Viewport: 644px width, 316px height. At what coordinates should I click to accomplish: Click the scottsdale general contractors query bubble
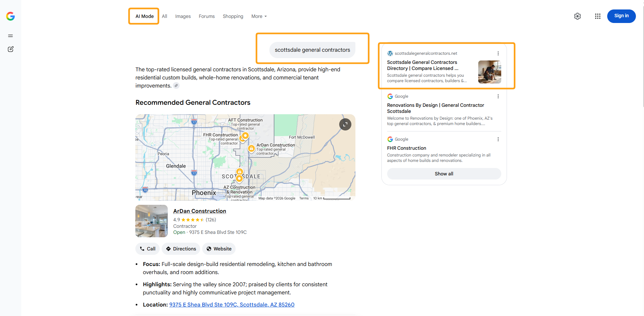(x=312, y=50)
